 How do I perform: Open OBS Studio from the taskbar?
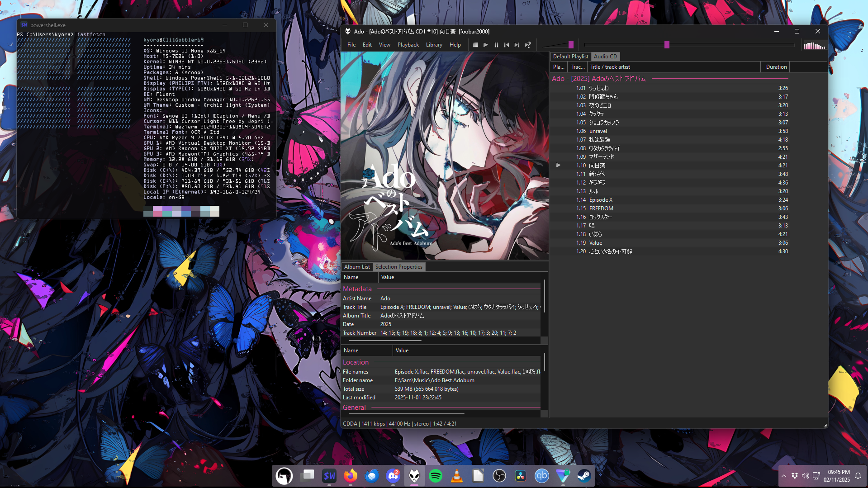pos(499,476)
